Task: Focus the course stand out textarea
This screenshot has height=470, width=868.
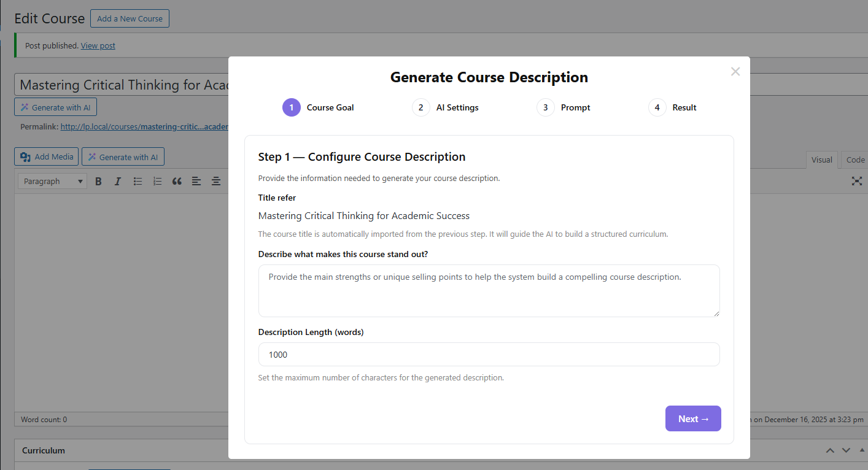Action: click(489, 291)
